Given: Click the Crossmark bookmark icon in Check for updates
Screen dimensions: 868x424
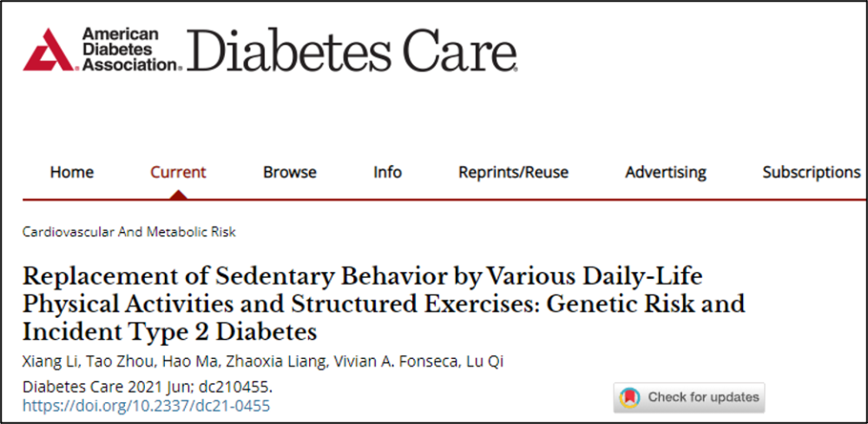Looking at the screenshot, I should tap(630, 397).
